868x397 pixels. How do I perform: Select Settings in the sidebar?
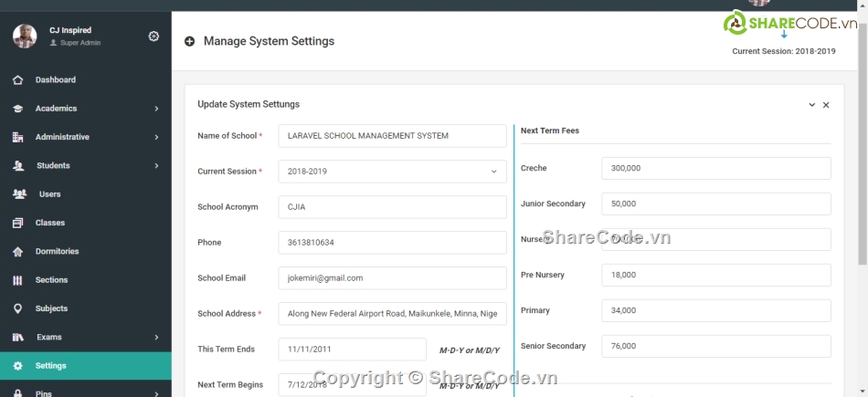pos(51,366)
